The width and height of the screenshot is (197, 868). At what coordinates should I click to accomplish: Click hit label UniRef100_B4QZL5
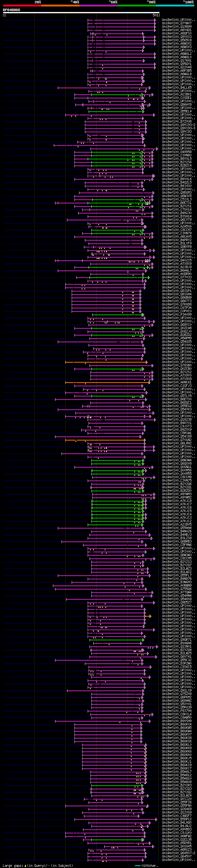coord(177,183)
